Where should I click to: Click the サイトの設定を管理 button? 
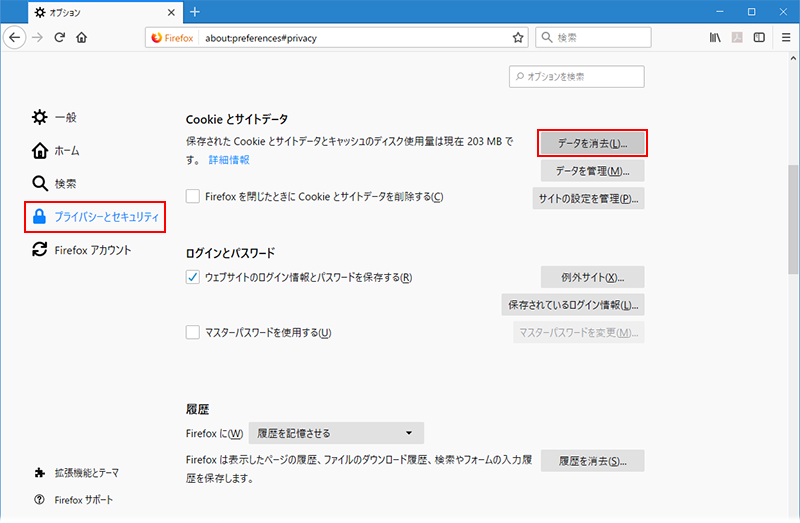(x=588, y=198)
